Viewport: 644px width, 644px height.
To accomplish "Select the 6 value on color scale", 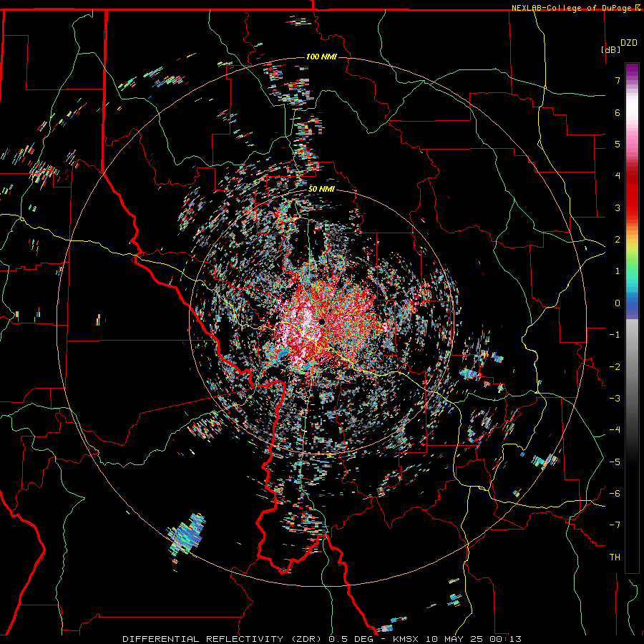I will 618,112.
